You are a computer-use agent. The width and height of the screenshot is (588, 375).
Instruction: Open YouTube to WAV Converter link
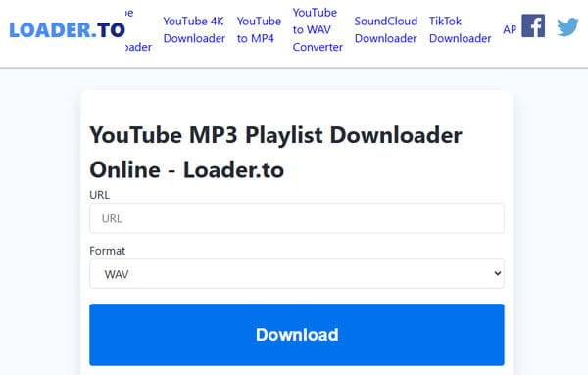pos(318,30)
